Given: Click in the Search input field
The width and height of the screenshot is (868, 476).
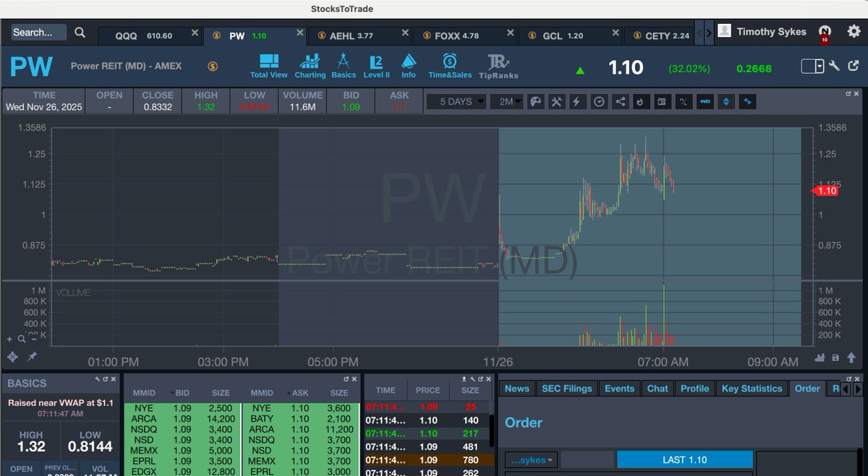Looking at the screenshot, I should pos(39,33).
